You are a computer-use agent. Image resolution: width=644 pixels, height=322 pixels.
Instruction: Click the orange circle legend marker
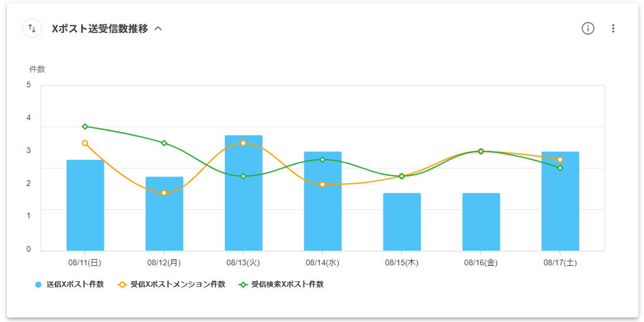122,285
